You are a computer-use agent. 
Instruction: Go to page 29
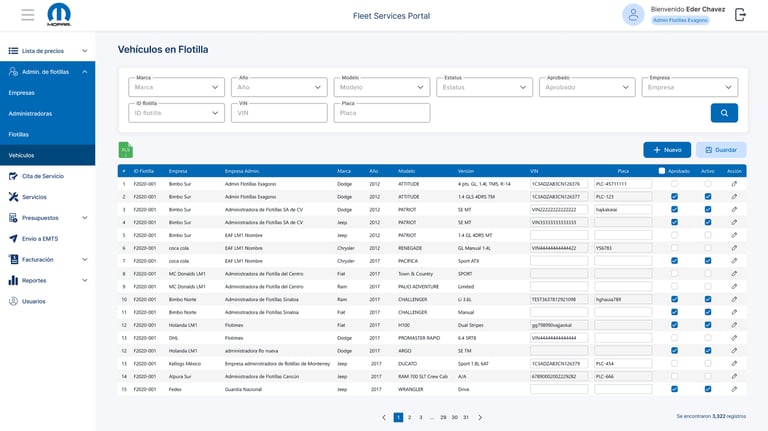(443, 417)
